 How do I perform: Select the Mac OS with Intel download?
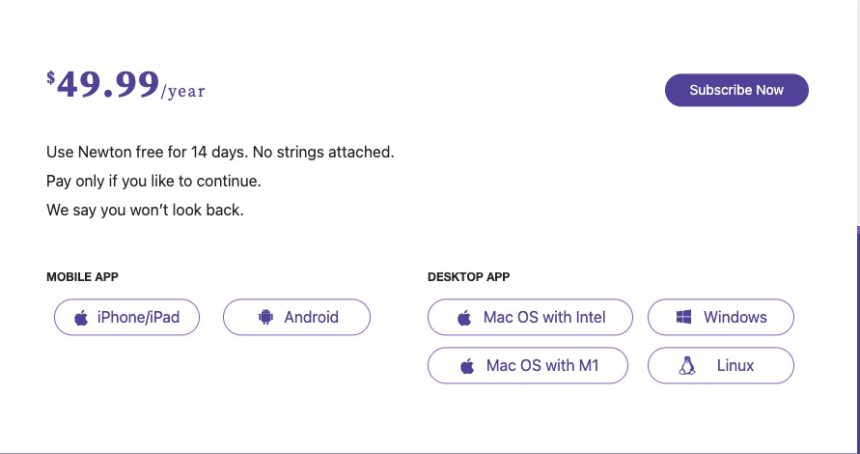[x=530, y=318]
